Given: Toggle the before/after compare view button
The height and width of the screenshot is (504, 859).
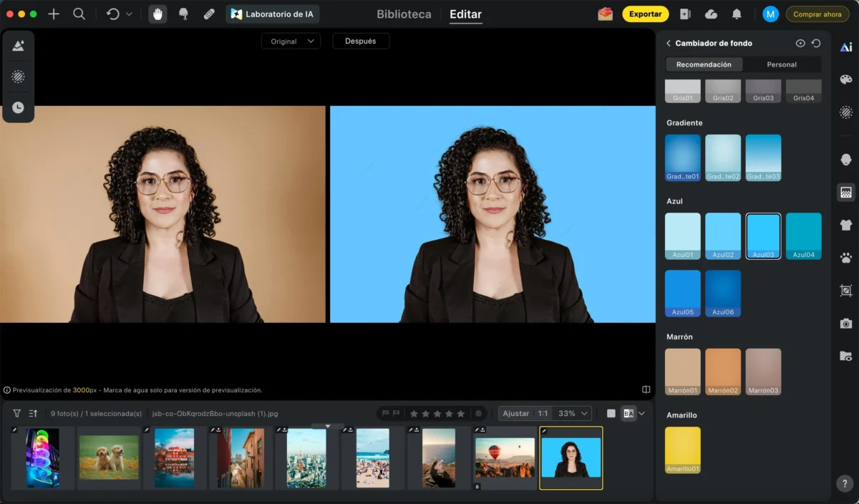Looking at the screenshot, I should pos(628,414).
